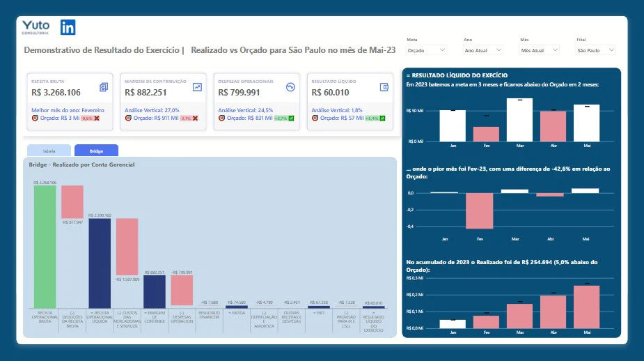This screenshot has width=644, height=361.
Task: Click the R$ 3.268.106 Receita Bruta value
Action: pos(56,93)
